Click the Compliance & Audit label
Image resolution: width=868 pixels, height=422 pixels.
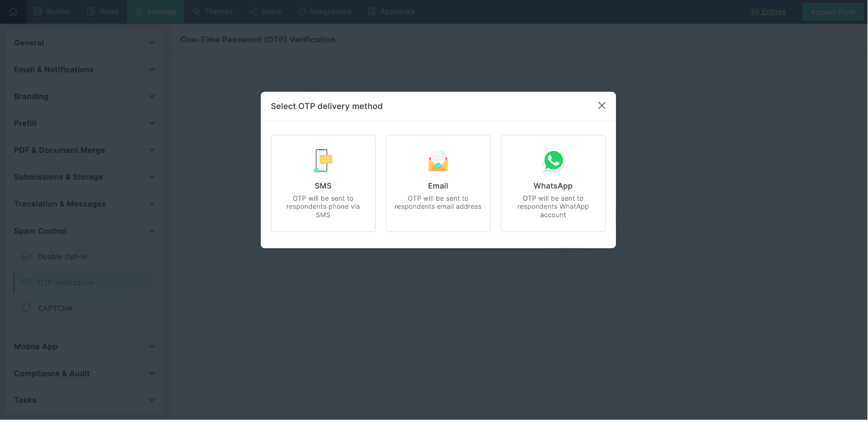52,373
